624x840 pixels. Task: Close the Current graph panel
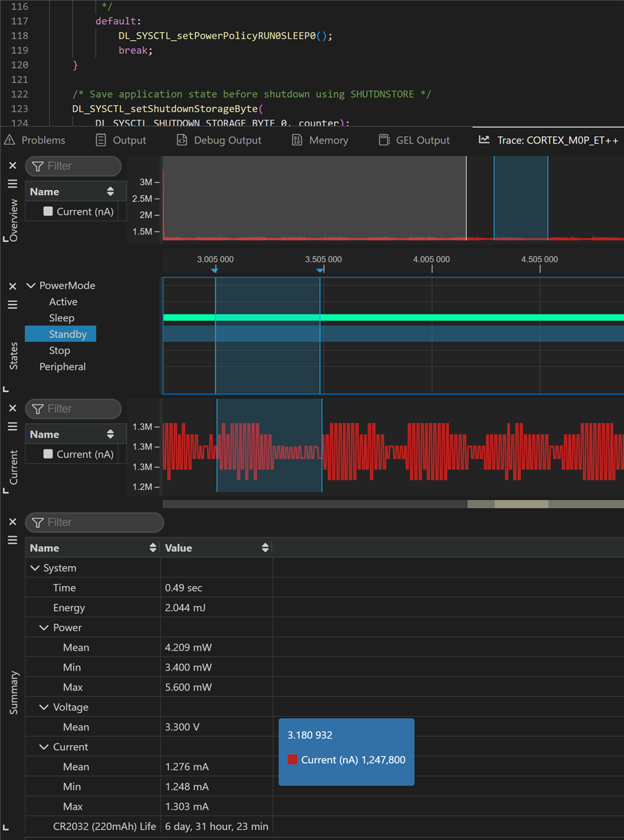pyautogui.click(x=12, y=408)
